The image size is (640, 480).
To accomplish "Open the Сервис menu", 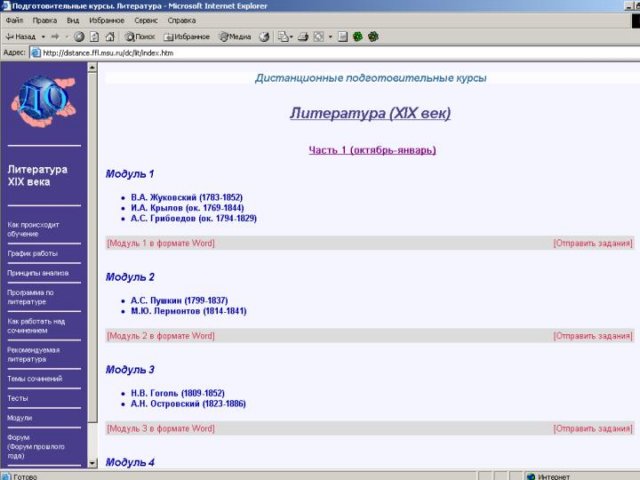I will coord(146,20).
